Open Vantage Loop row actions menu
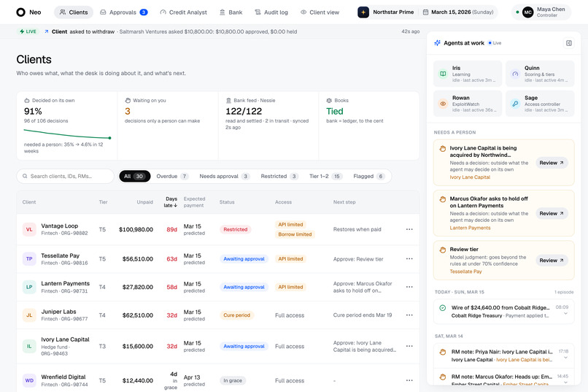The image size is (588, 392). tap(409, 229)
